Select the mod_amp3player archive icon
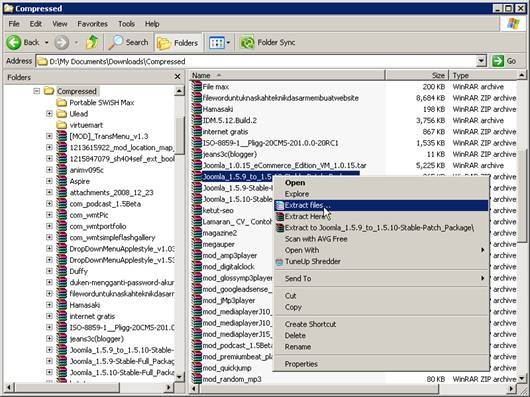The image size is (530, 397). (196, 255)
